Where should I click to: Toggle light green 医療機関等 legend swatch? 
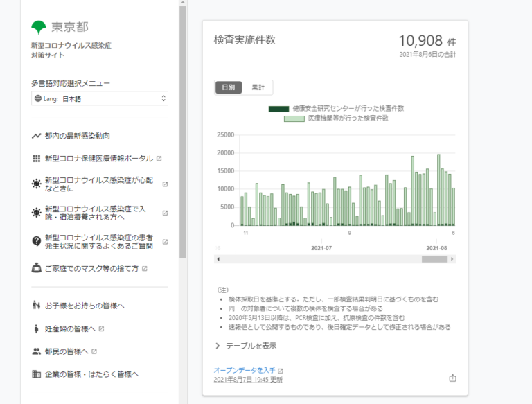coord(294,118)
